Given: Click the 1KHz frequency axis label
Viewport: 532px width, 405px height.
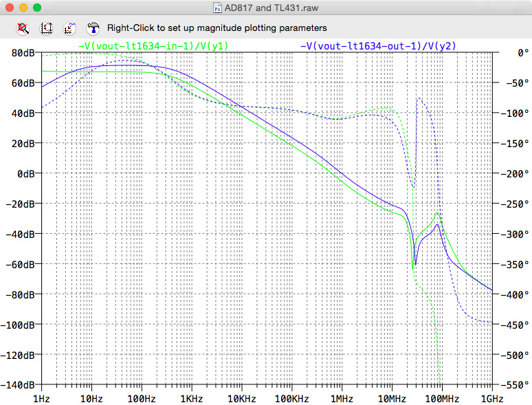Looking at the screenshot, I should coord(192,399).
